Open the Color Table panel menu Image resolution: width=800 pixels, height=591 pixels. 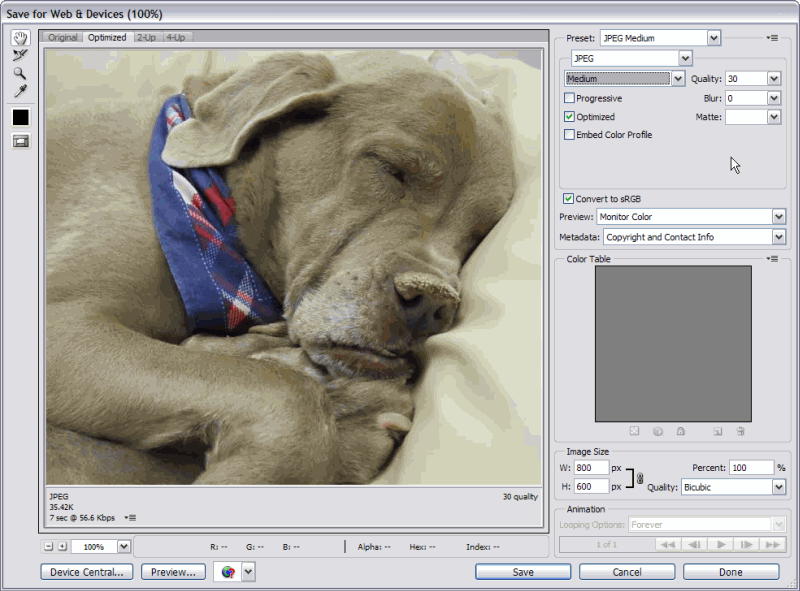click(x=772, y=259)
